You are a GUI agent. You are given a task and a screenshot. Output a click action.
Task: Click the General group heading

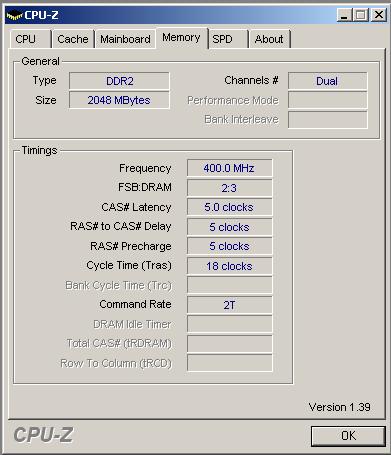pos(40,61)
